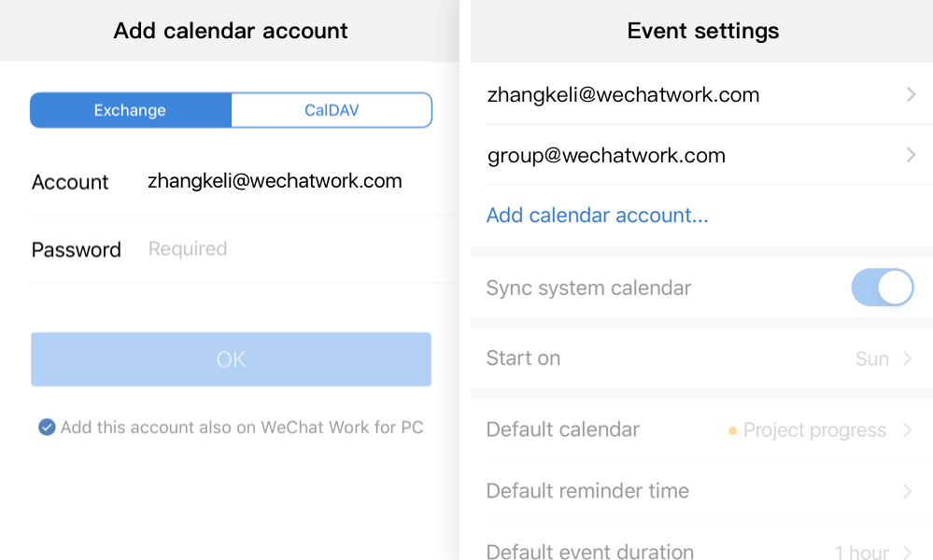Viewport: 933px width, 560px height.
Task: Toggle Sync system calendar switch
Action: [x=882, y=287]
